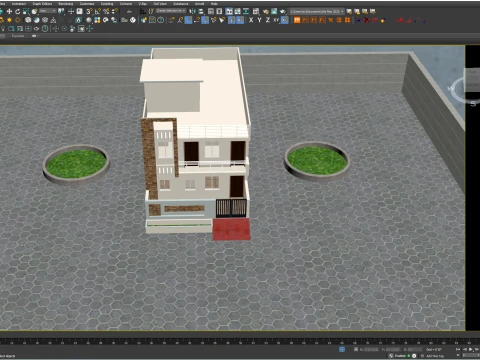This screenshot has width=480, height=360.
Task: Open the Schematic View icon
Action: tap(246, 11)
